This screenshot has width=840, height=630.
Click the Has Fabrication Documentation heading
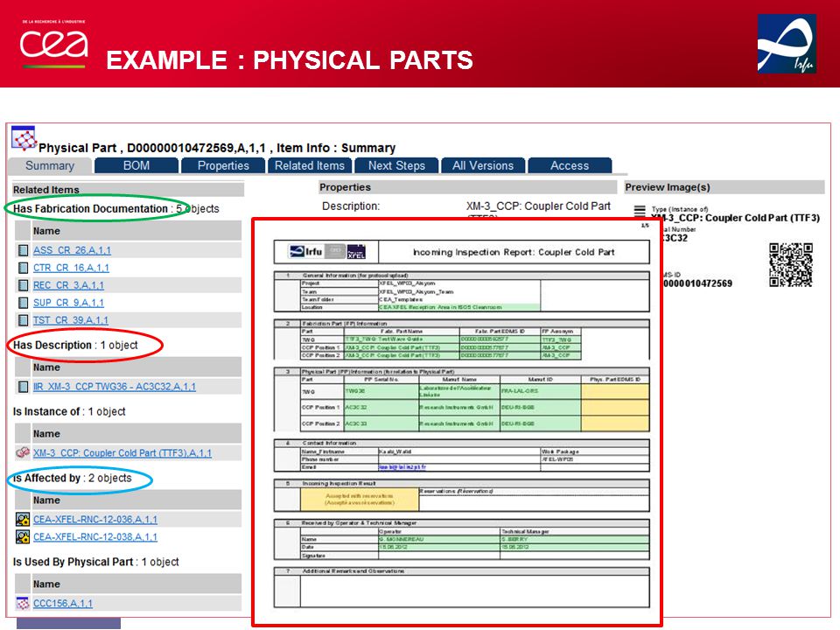coord(90,209)
